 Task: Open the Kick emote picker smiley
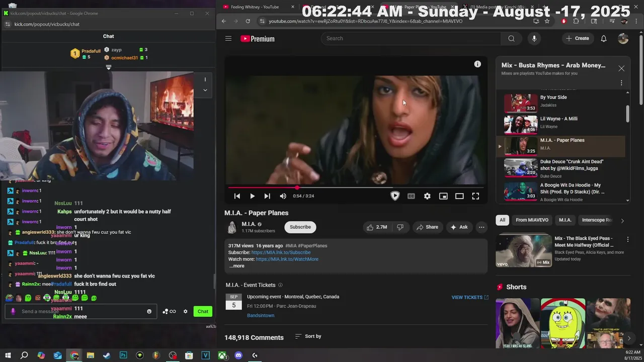pos(149,311)
